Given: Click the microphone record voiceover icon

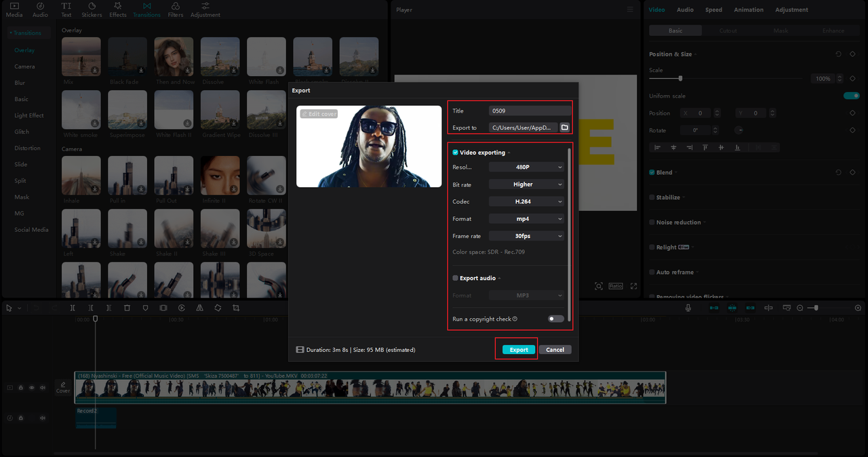Looking at the screenshot, I should (x=688, y=308).
